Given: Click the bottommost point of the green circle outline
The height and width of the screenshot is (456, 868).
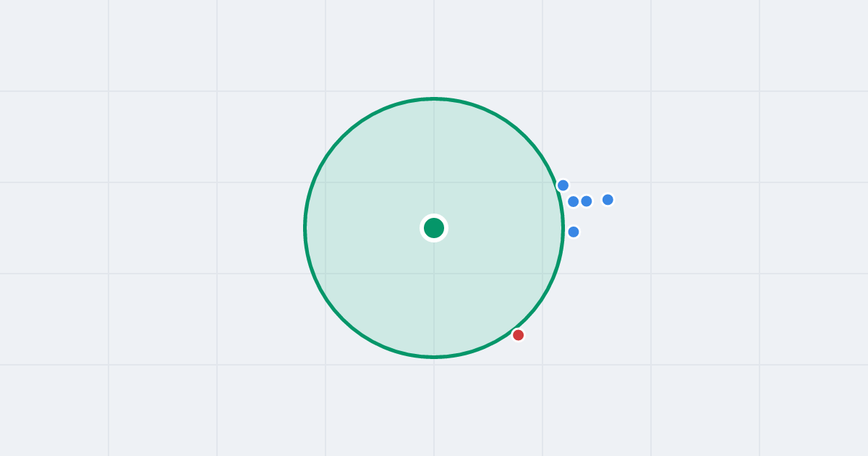Looking at the screenshot, I should (434, 357).
